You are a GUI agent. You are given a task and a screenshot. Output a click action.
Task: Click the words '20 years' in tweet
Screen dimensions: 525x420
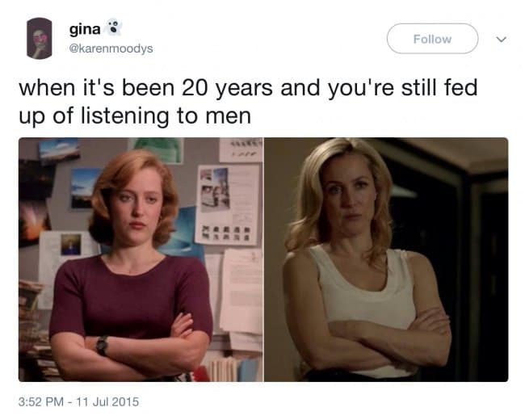[227, 88]
